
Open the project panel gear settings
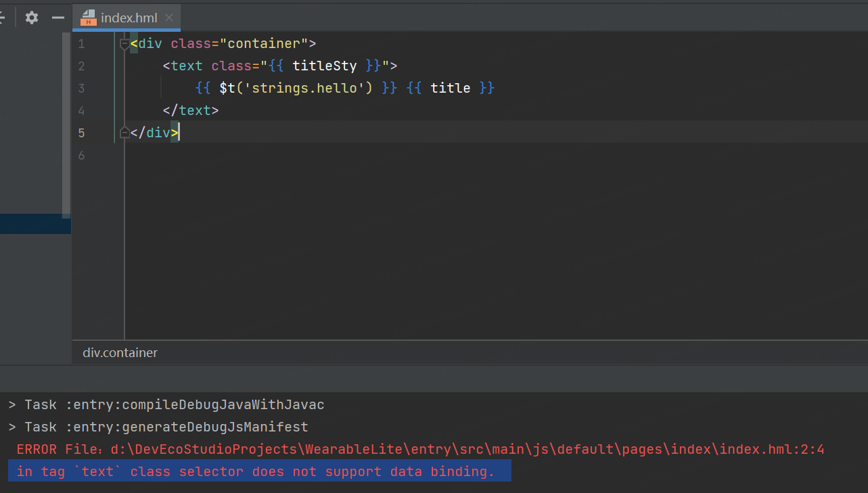[x=32, y=18]
